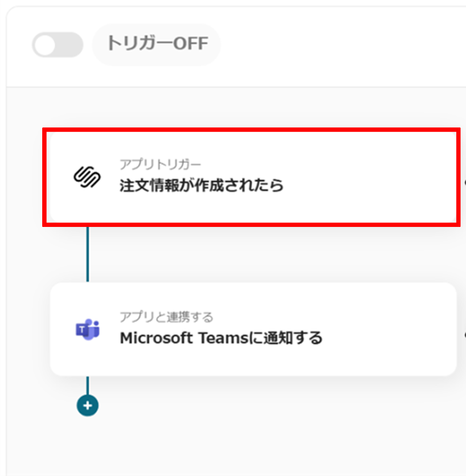Image resolution: width=466 pixels, height=476 pixels.
Task: Click the トリガーOFF status label
Action: point(157,43)
